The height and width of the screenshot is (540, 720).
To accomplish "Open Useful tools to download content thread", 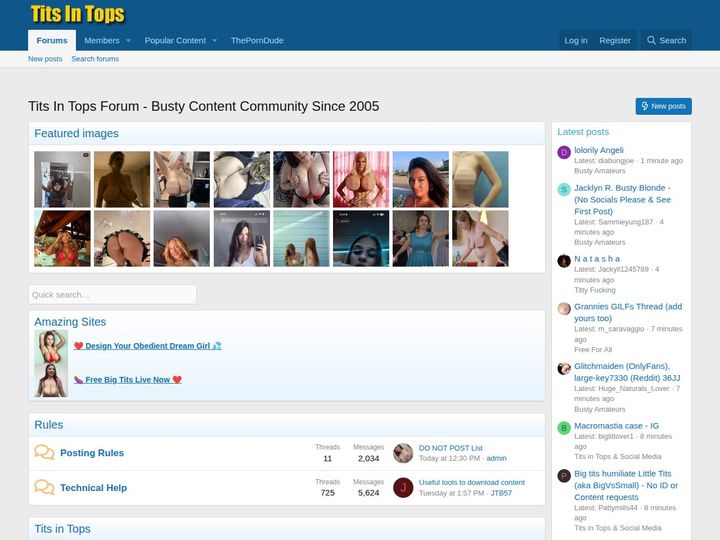I will tap(472, 482).
